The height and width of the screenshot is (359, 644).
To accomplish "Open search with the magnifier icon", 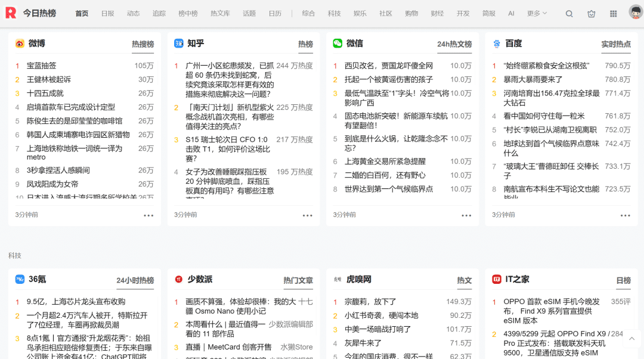I will click(x=569, y=14).
